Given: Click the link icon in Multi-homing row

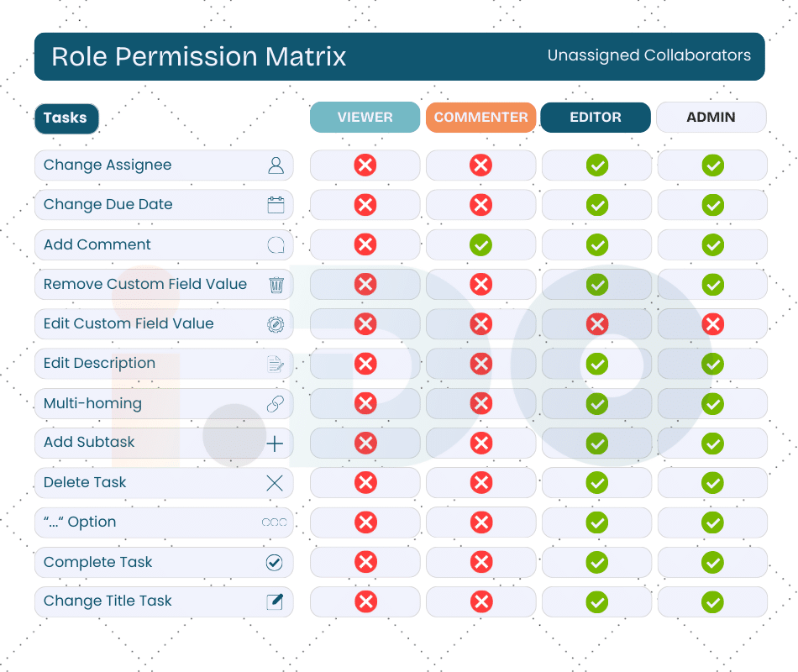Looking at the screenshot, I should coord(275,404).
